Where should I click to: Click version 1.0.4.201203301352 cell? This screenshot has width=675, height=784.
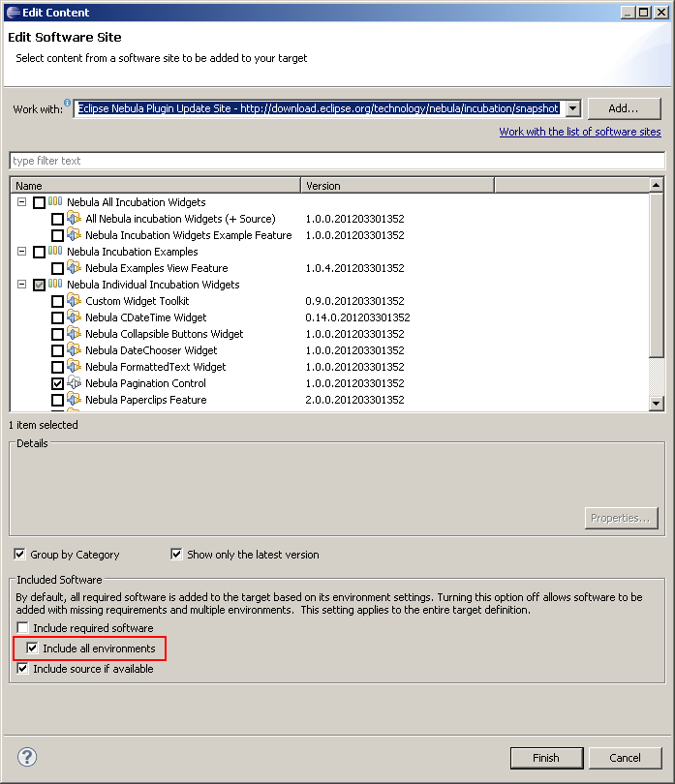354,268
